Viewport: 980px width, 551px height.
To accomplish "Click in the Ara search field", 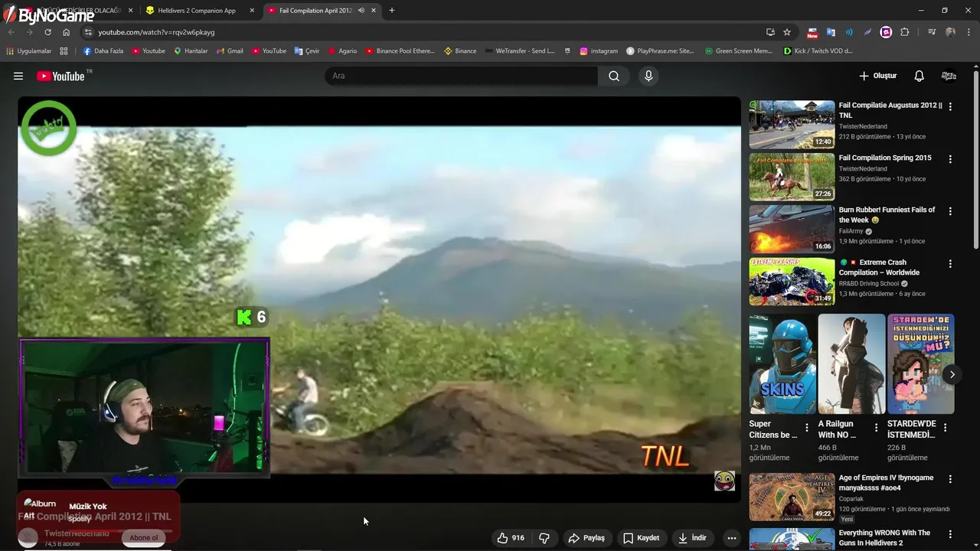I will click(461, 76).
